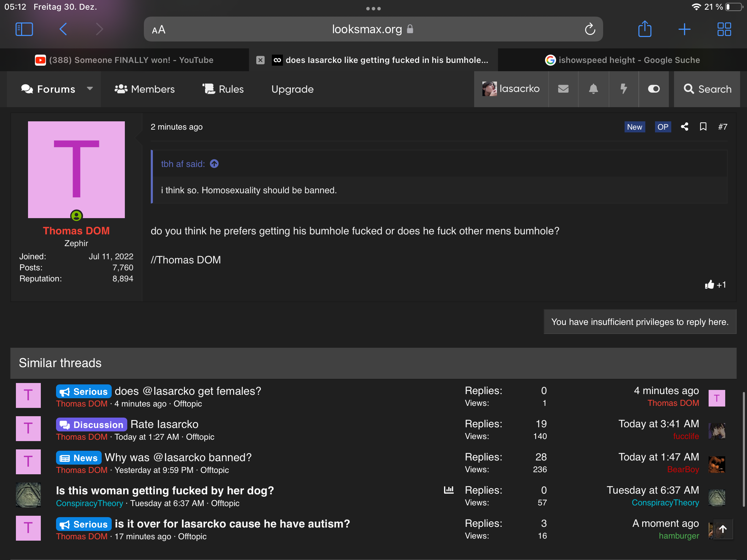Share post #7 via the share icon
The height and width of the screenshot is (560, 747).
pyautogui.click(x=684, y=127)
